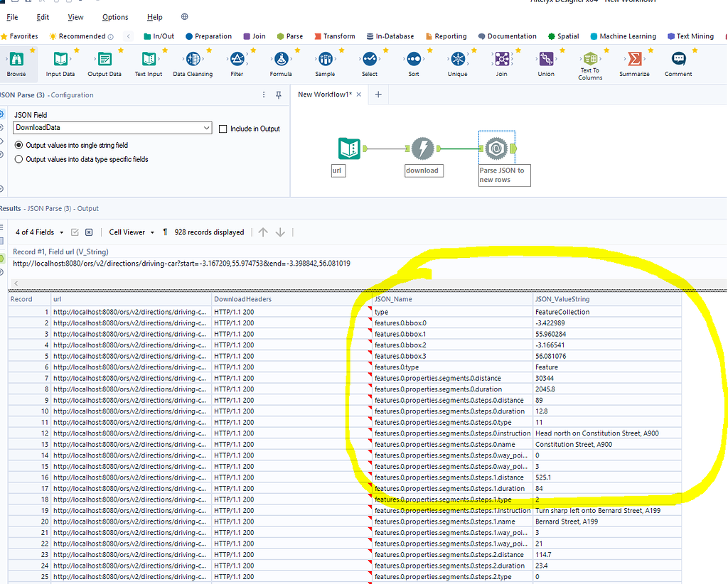The height and width of the screenshot is (584, 728).
Task: Open the url link in the results header
Action: [178, 263]
